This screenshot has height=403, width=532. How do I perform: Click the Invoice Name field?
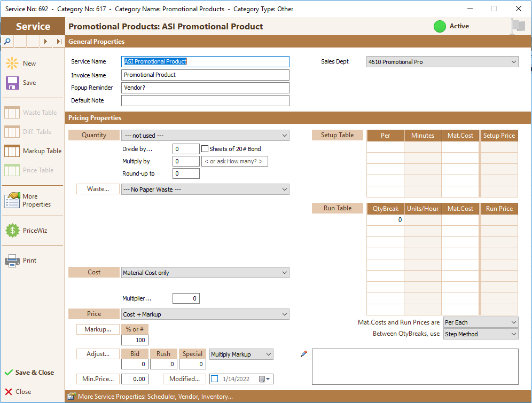coord(205,75)
